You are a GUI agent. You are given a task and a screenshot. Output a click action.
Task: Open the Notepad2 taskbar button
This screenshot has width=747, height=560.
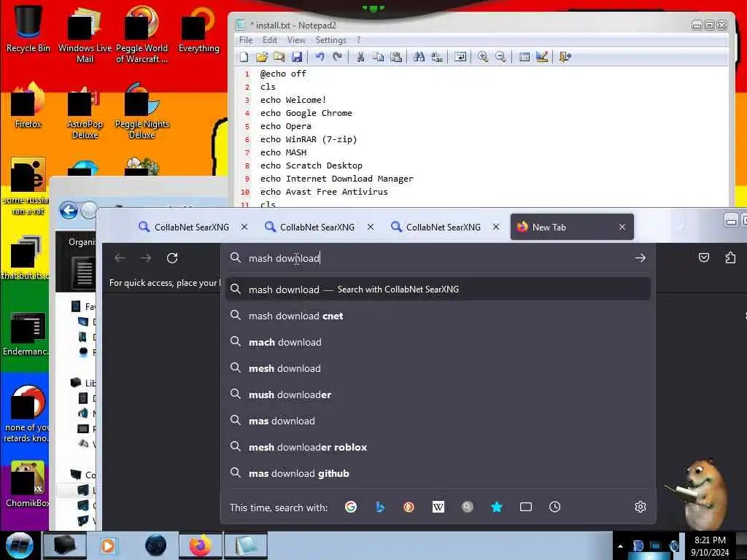(246, 545)
